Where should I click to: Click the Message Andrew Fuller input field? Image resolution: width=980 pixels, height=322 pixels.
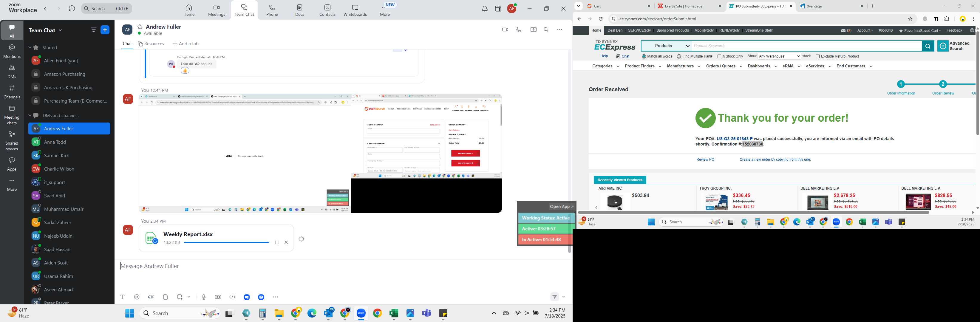tap(342, 266)
